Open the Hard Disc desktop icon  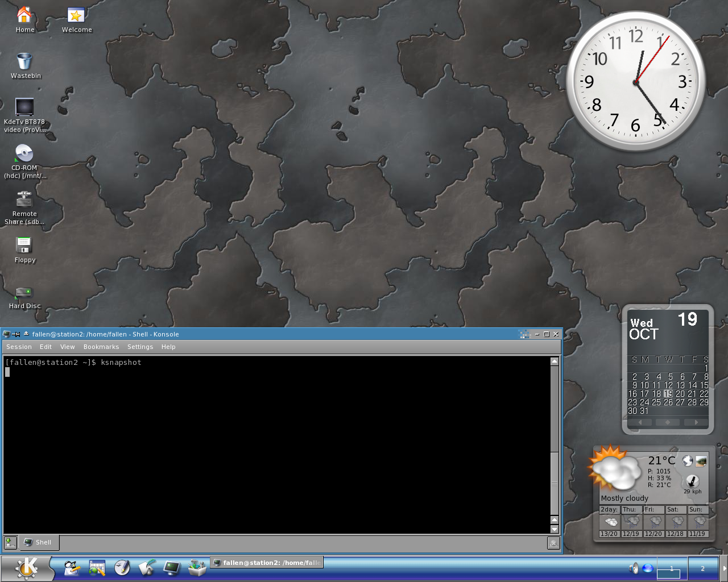pyautogui.click(x=24, y=292)
